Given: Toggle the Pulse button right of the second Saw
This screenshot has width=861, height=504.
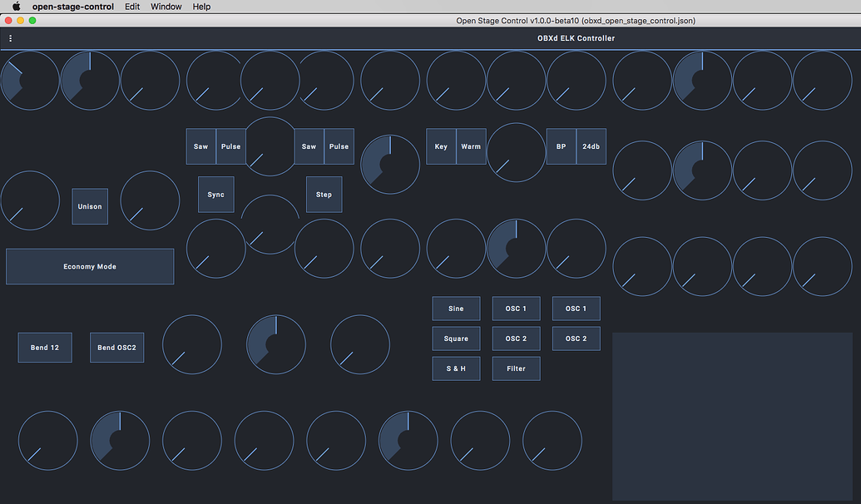Looking at the screenshot, I should (x=339, y=146).
